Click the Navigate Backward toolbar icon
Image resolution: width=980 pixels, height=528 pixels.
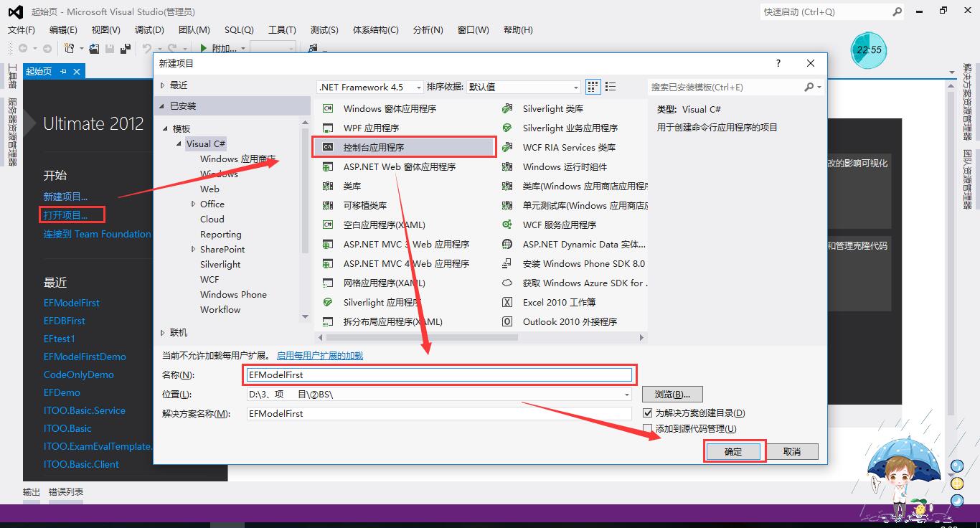coord(24,48)
